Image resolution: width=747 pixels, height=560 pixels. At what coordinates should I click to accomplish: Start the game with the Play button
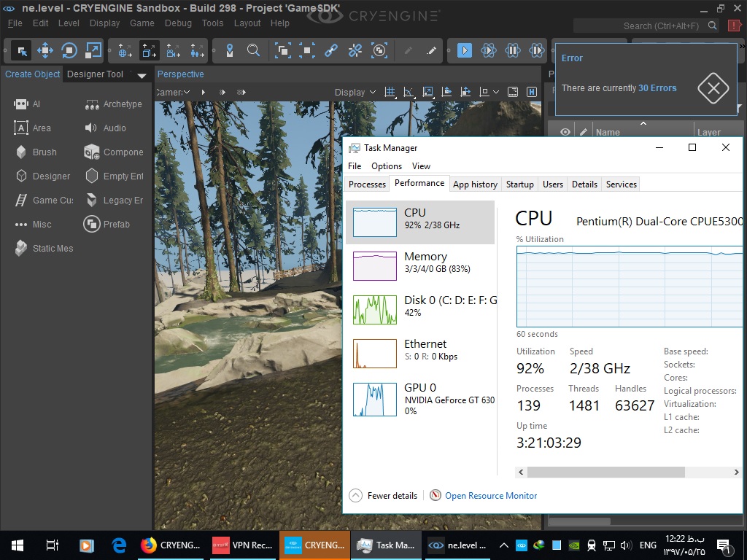(x=465, y=50)
